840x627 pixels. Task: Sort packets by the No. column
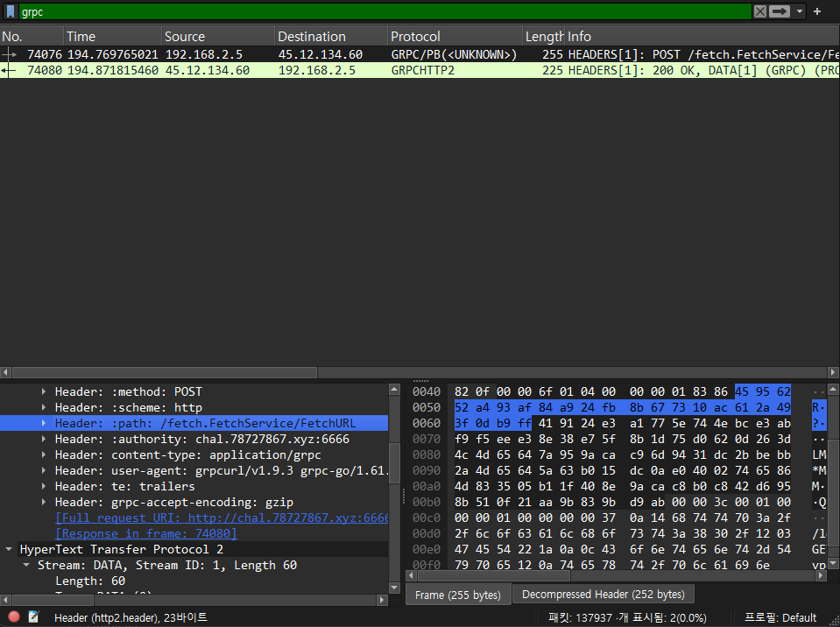[x=32, y=37]
